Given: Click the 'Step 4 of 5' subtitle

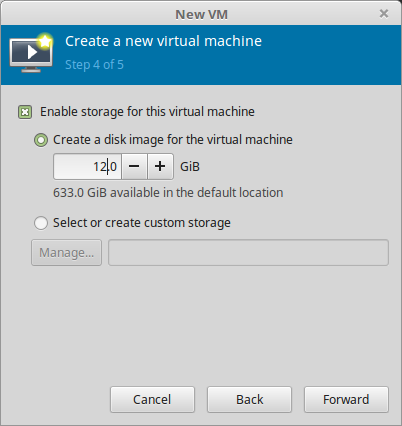Looking at the screenshot, I should pyautogui.click(x=94, y=65).
